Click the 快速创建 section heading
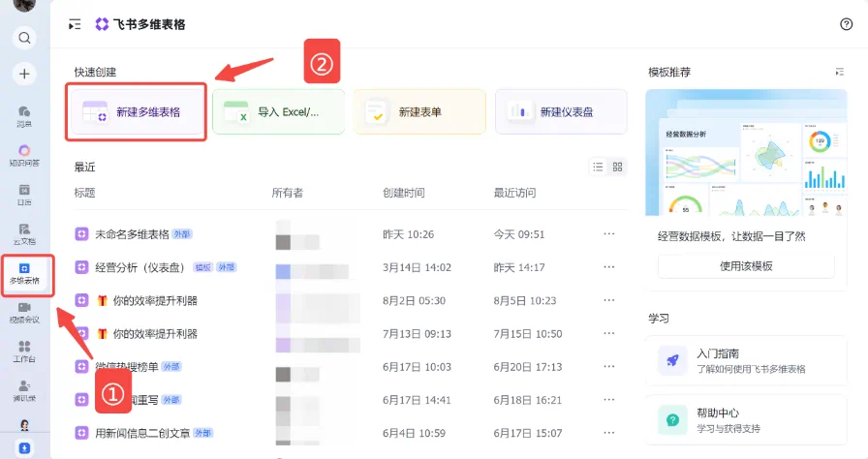Image resolution: width=868 pixels, height=459 pixels. click(x=95, y=72)
